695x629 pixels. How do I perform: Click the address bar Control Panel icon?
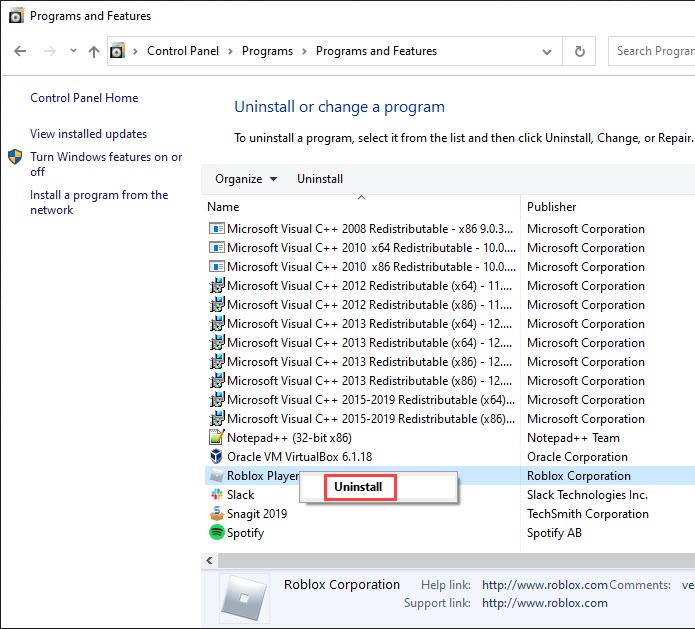click(x=117, y=51)
